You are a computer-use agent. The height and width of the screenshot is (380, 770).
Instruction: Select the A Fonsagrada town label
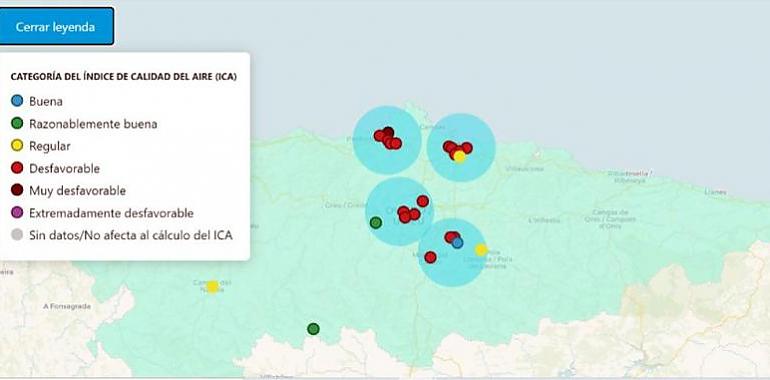point(67,306)
